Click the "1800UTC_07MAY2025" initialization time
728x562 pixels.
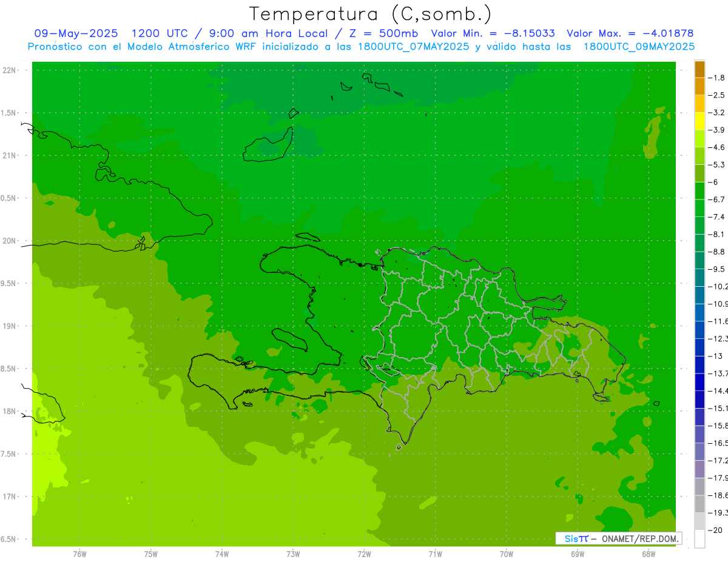coord(414,46)
